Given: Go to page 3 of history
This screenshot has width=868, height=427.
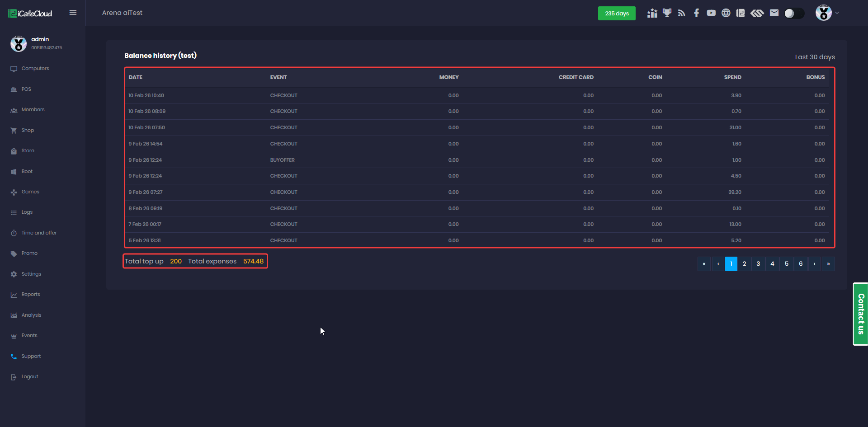Looking at the screenshot, I should tap(758, 264).
